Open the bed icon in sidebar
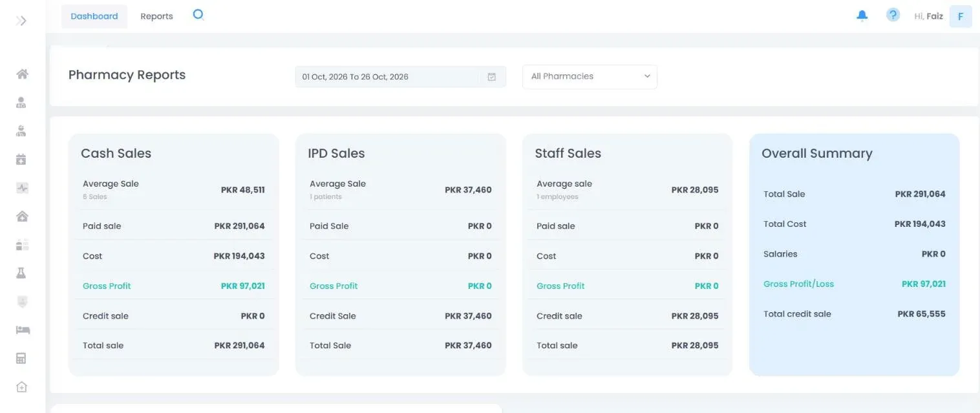980x413 pixels. [x=23, y=330]
